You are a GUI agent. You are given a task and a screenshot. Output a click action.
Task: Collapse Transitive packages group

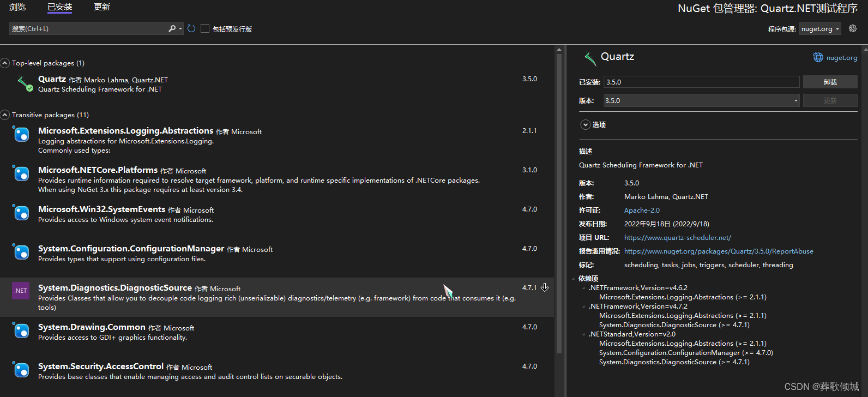(x=5, y=115)
